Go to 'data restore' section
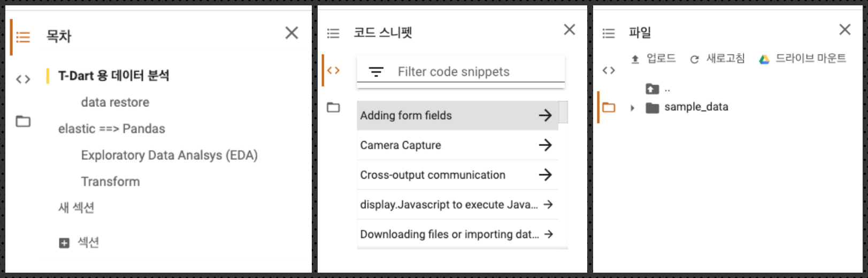 click(x=115, y=102)
